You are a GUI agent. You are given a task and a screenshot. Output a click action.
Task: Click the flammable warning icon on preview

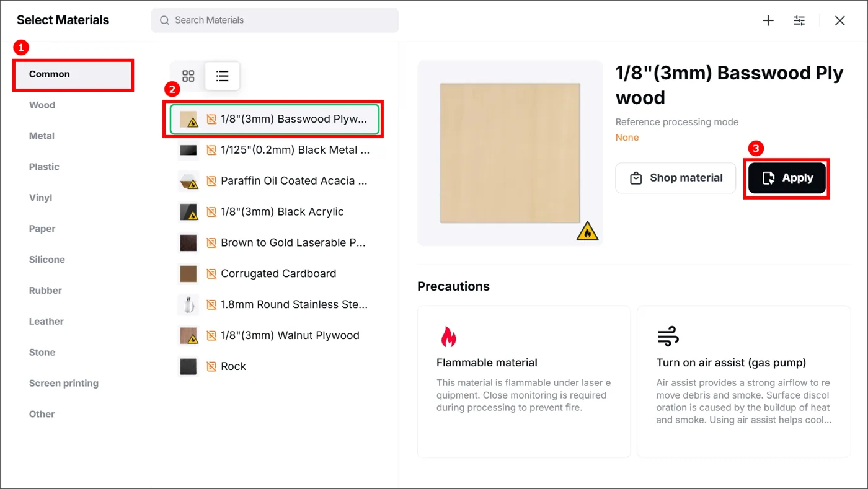click(x=587, y=232)
